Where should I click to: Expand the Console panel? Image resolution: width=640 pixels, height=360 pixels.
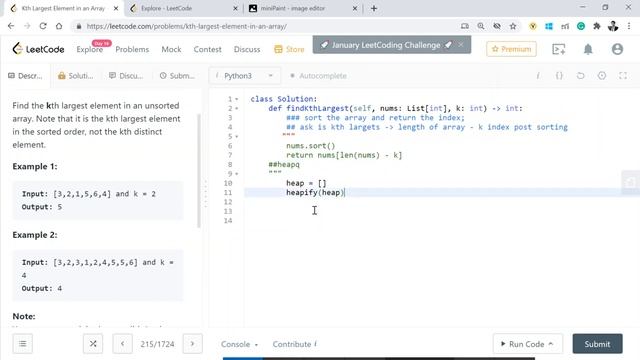coord(239,344)
